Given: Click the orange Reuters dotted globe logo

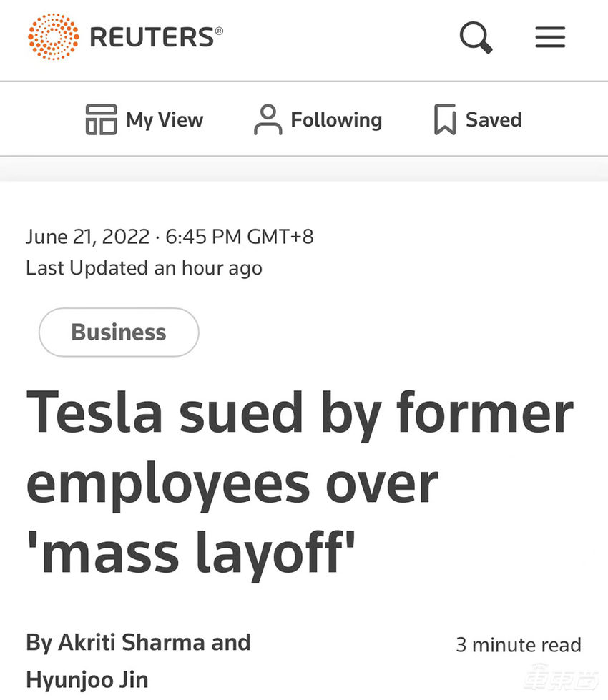Looking at the screenshot, I should pos(54,36).
